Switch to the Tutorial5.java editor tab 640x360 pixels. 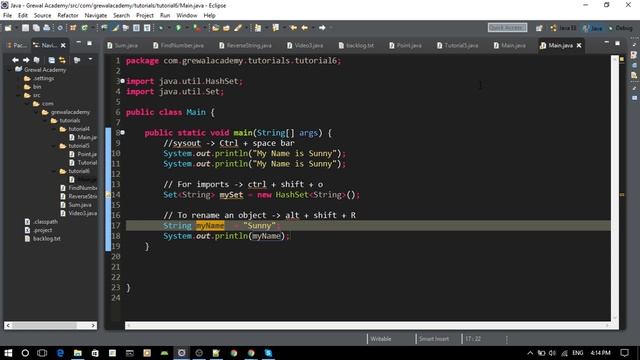click(457, 45)
